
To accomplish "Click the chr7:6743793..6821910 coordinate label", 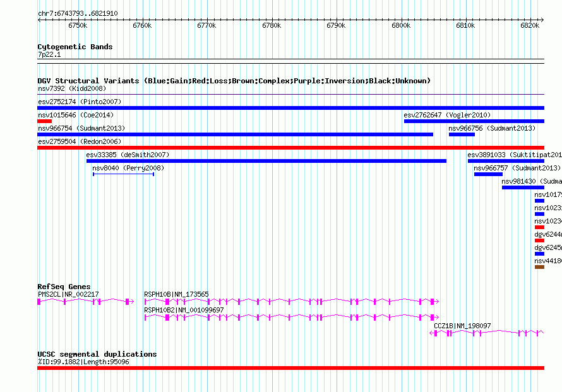I will tap(78, 13).
